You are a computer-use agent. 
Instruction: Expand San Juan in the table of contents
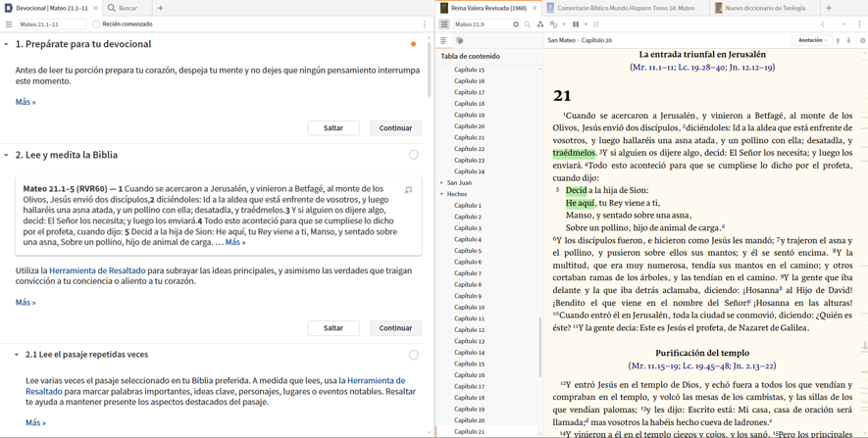[x=441, y=182]
